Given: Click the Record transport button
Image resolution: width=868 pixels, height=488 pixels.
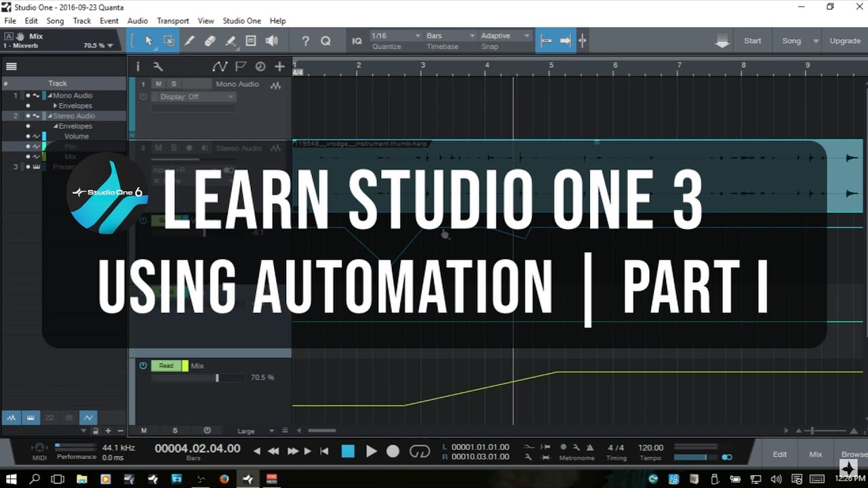Looking at the screenshot, I should click(x=393, y=451).
